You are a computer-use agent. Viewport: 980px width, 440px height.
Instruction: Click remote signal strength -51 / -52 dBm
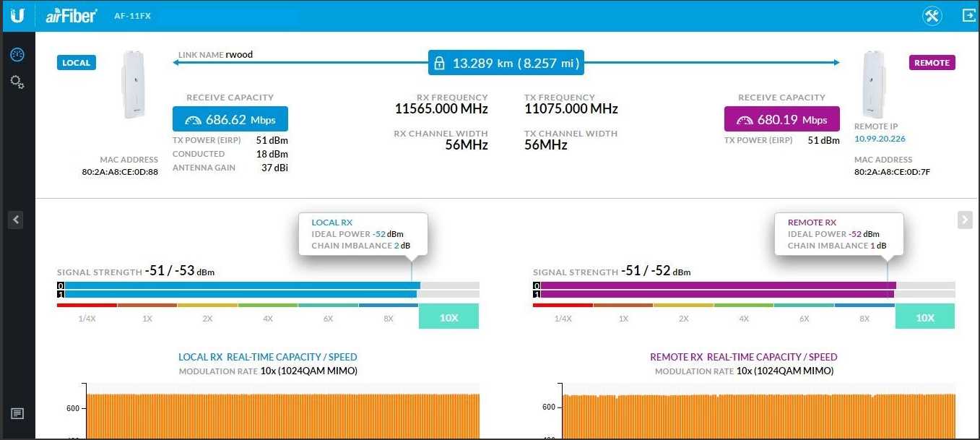click(x=655, y=271)
